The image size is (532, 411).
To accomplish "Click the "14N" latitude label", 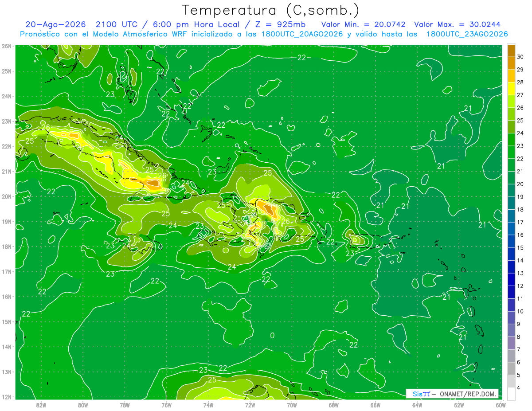I will [7, 347].
